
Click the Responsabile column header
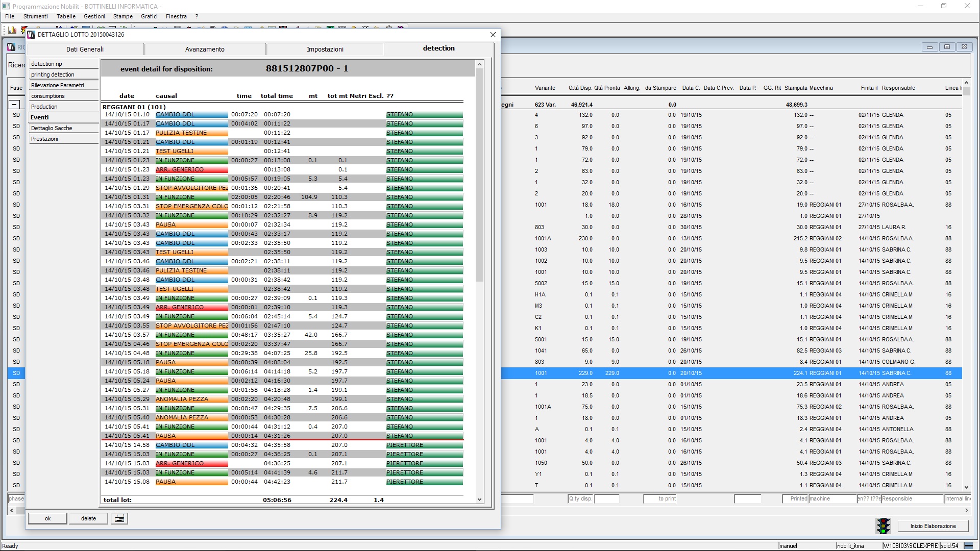(x=898, y=88)
